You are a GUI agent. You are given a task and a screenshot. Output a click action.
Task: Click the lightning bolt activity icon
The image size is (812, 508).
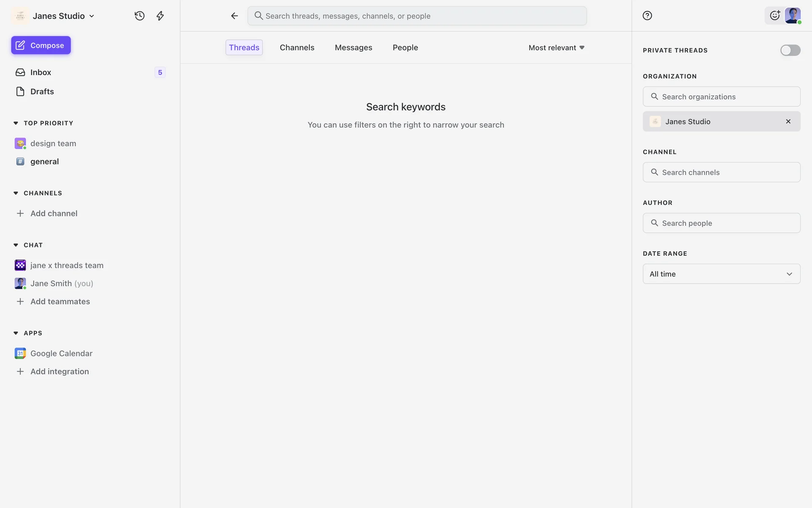pyautogui.click(x=160, y=16)
